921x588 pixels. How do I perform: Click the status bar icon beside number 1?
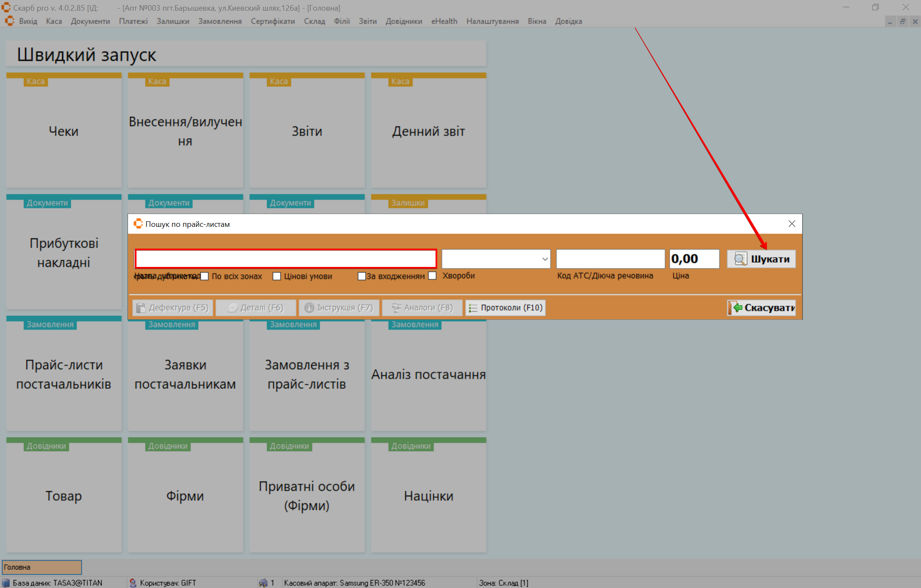click(263, 582)
